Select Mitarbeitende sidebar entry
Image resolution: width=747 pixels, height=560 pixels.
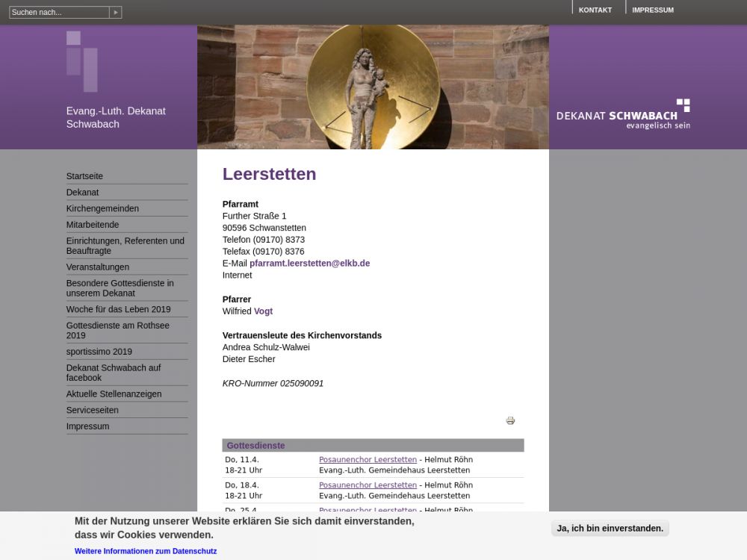(93, 225)
